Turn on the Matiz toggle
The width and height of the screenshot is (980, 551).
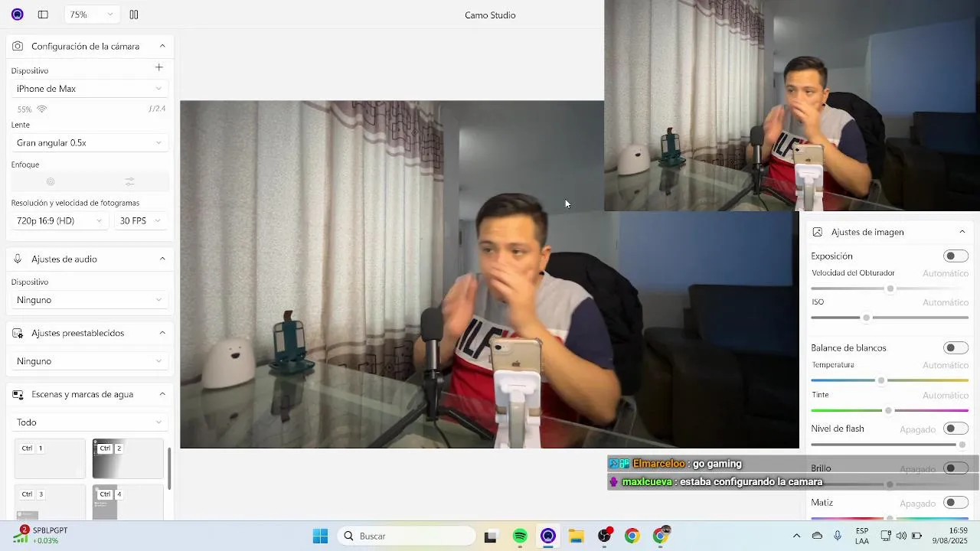(955, 503)
